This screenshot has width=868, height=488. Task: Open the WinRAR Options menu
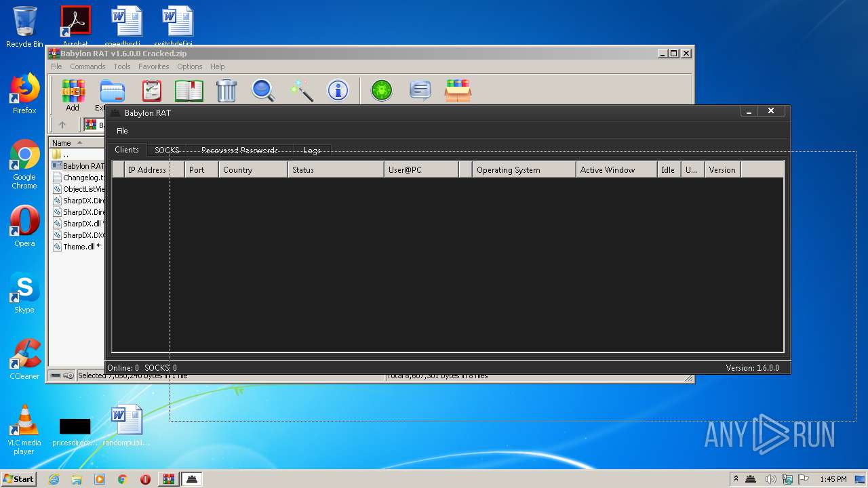click(190, 66)
